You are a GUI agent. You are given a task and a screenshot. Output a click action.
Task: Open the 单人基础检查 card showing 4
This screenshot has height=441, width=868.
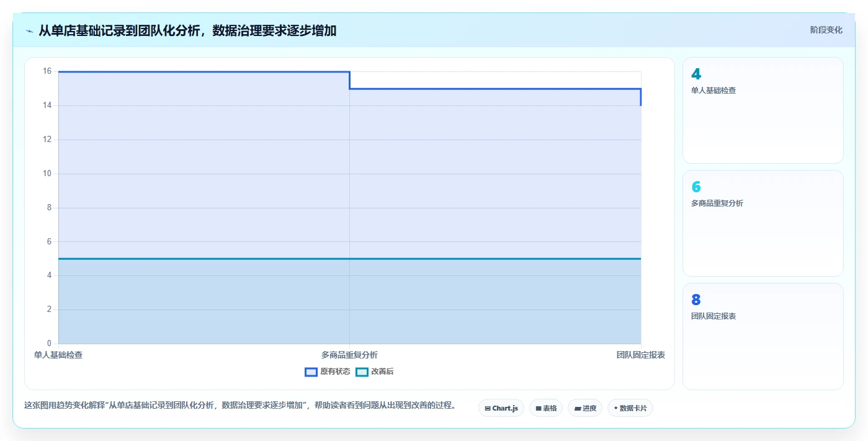pyautogui.click(x=763, y=110)
